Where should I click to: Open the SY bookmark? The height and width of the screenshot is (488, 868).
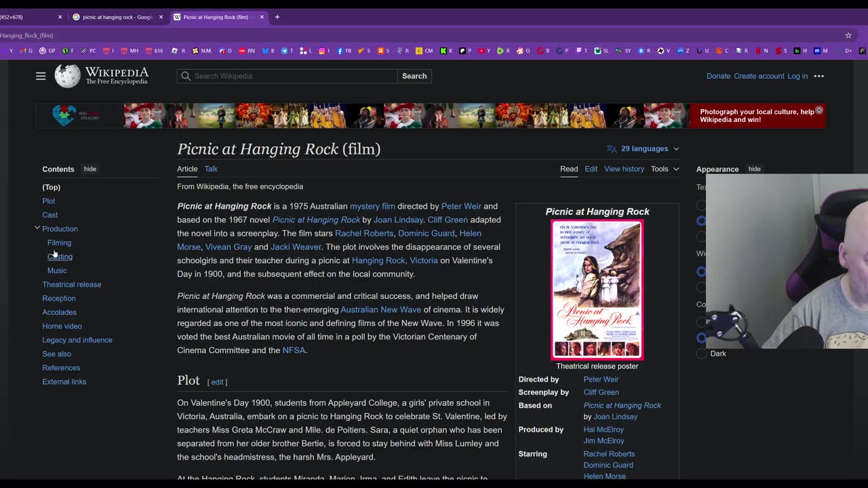pyautogui.click(x=623, y=50)
